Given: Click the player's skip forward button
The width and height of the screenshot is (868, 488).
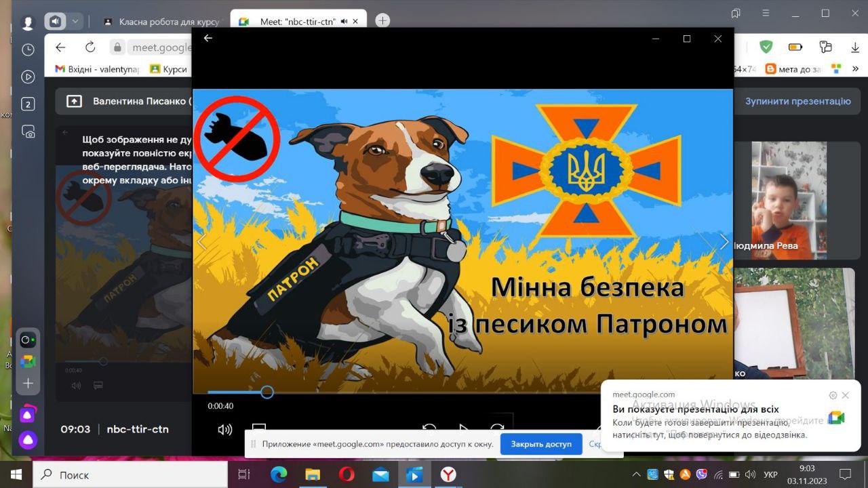Looking at the screenshot, I should [x=497, y=428].
